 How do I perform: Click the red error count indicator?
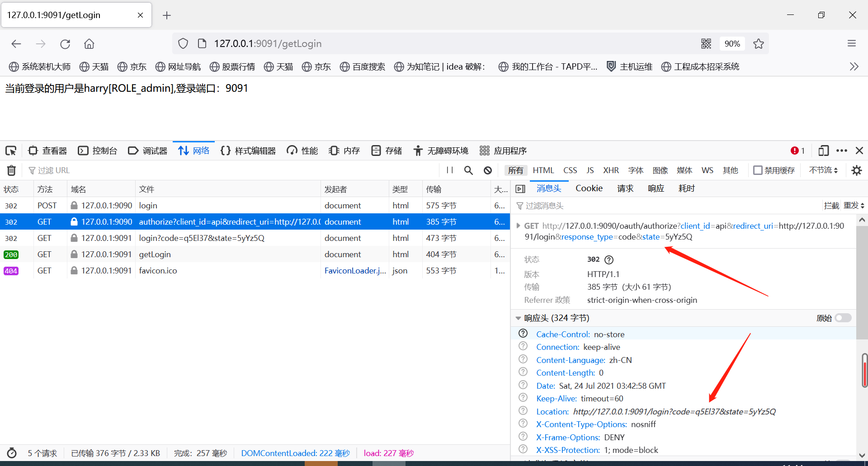pyautogui.click(x=797, y=151)
